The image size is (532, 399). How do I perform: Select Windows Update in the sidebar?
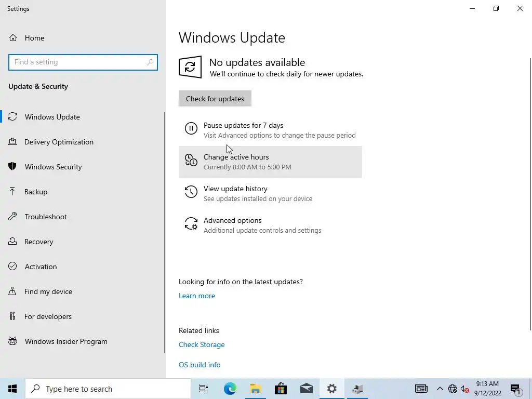click(82, 117)
